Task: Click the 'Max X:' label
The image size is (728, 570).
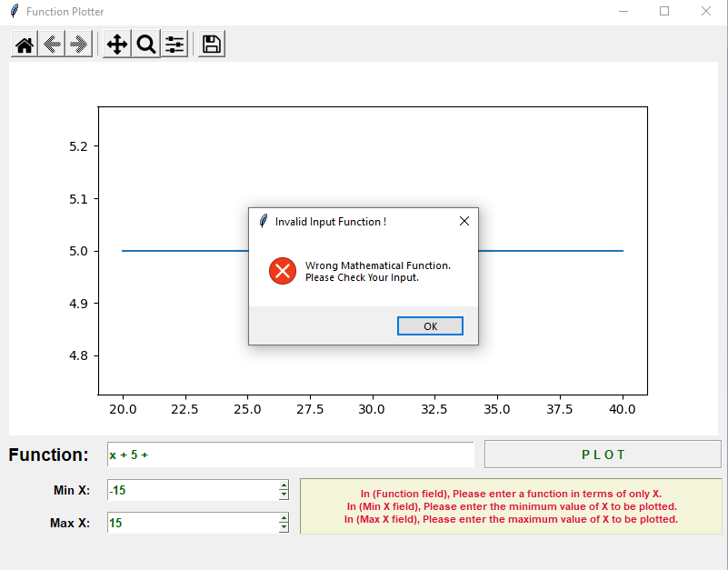Action: [x=70, y=523]
